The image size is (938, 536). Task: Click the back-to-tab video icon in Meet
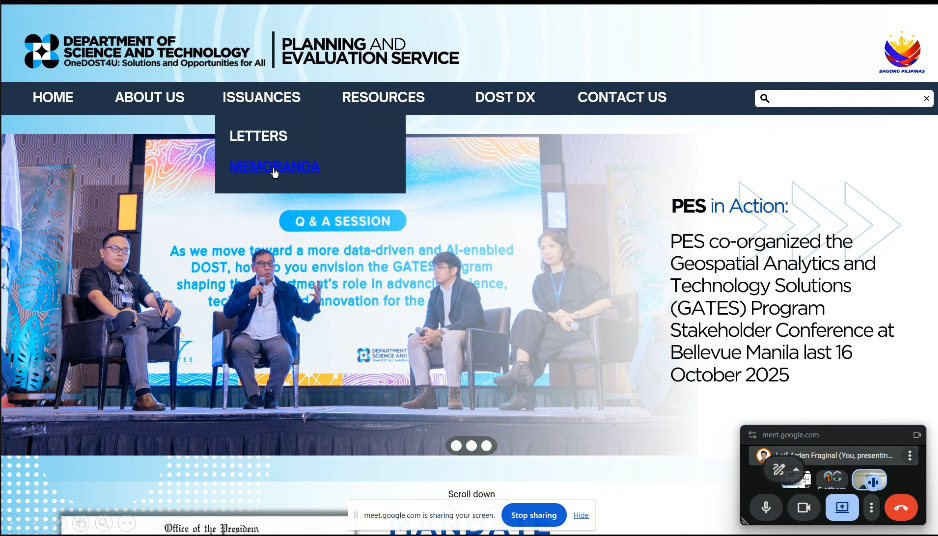[x=916, y=435]
